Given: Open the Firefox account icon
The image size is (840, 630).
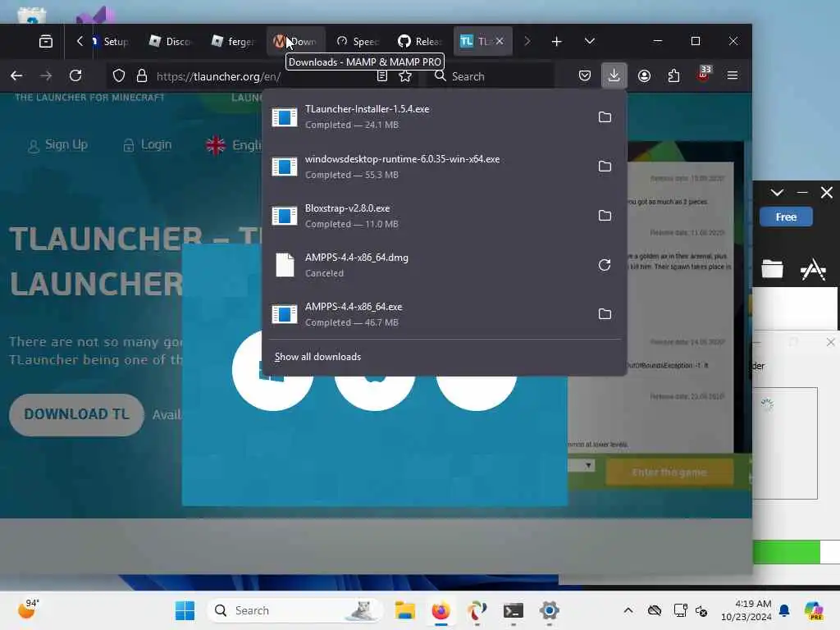Looking at the screenshot, I should (x=644, y=76).
